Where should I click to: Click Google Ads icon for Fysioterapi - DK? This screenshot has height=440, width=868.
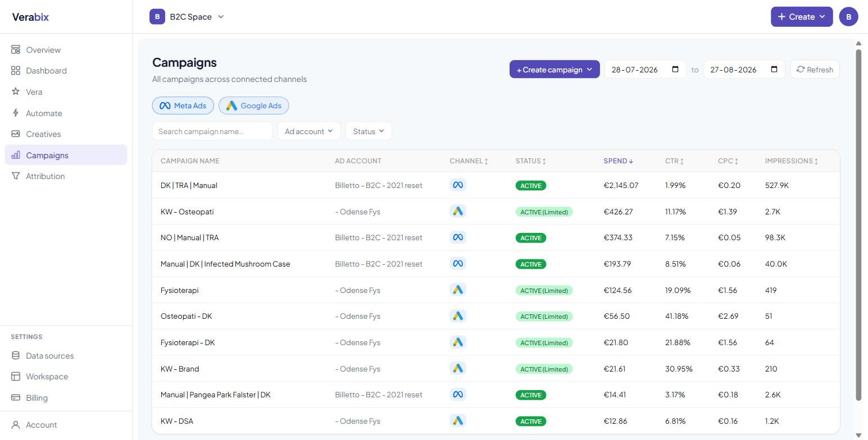458,342
